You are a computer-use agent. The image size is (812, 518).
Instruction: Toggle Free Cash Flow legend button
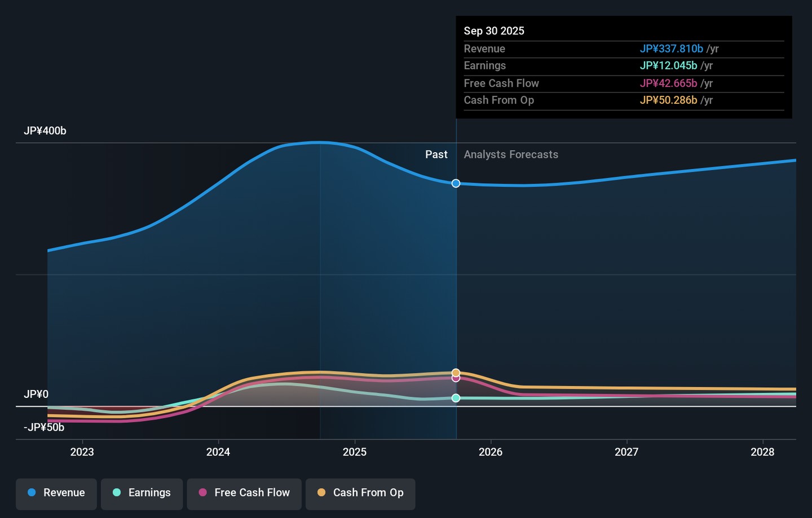[244, 493]
